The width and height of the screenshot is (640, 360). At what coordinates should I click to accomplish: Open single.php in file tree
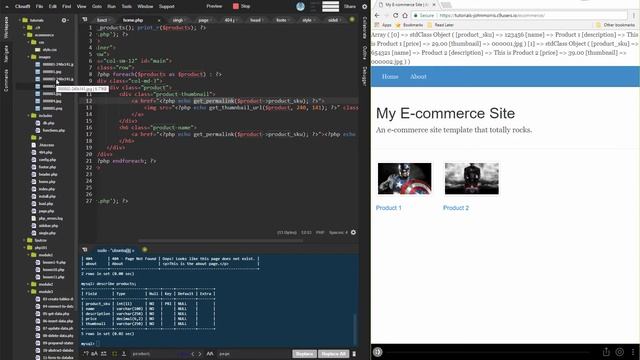[47, 233]
